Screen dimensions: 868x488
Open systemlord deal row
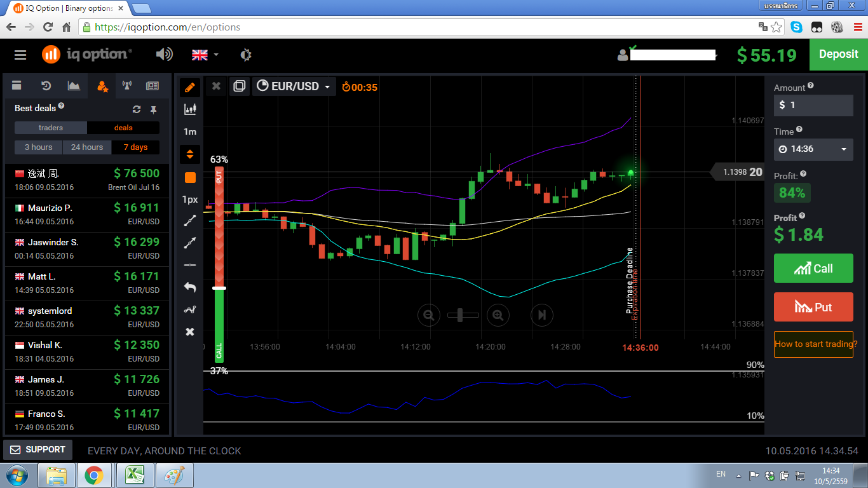tap(87, 317)
